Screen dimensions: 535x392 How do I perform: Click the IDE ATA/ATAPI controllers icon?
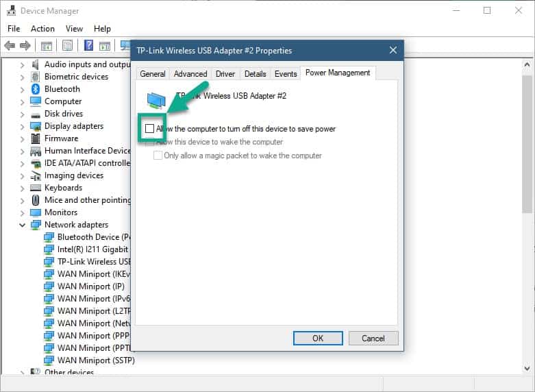tap(36, 164)
